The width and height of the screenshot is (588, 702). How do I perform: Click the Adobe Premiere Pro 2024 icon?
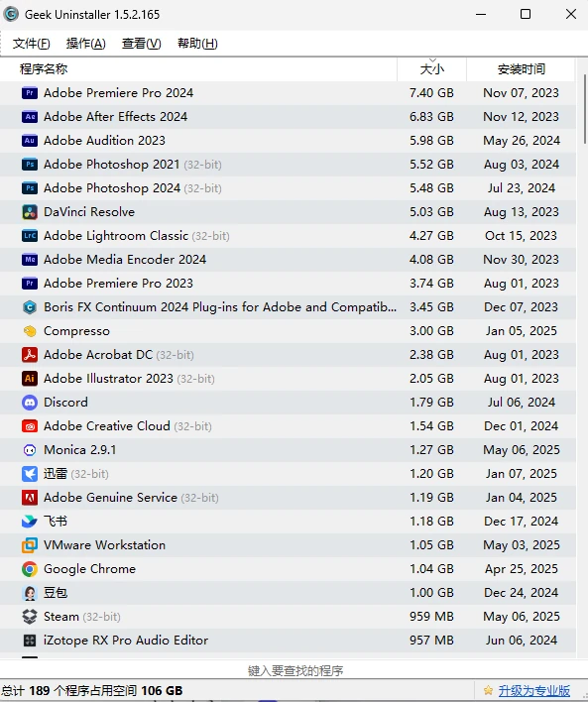pos(30,93)
